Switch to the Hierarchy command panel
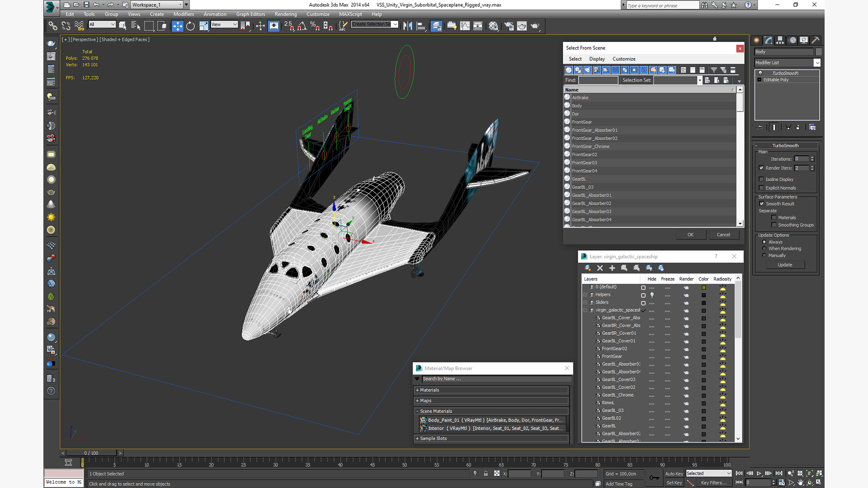The image size is (868, 488). (780, 40)
